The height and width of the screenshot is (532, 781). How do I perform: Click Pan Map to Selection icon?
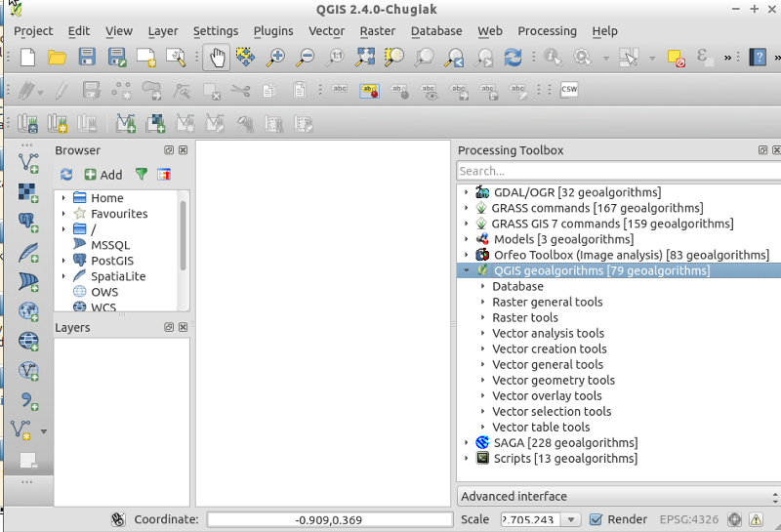[246, 58]
